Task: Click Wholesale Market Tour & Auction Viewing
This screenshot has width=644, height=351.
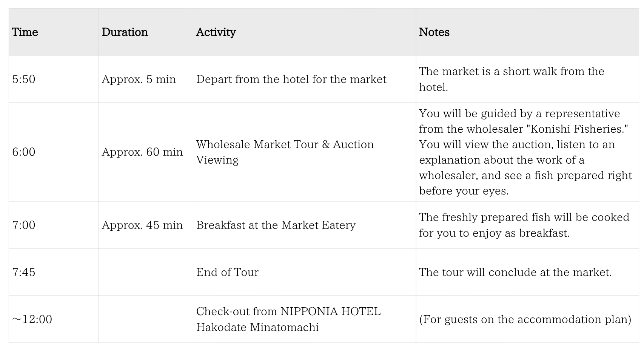Action: pos(285,152)
